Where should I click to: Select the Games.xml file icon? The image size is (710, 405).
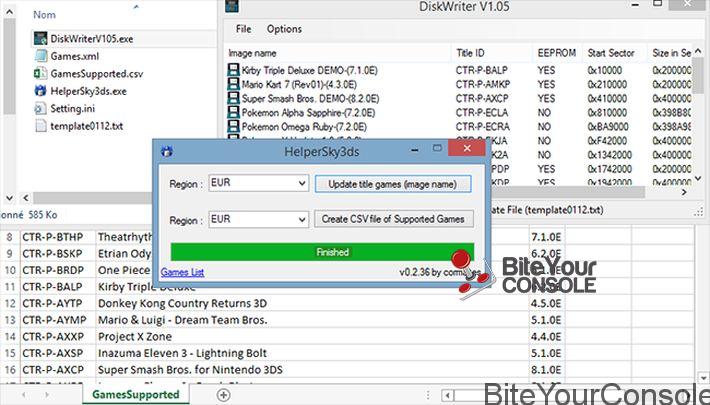[41, 56]
